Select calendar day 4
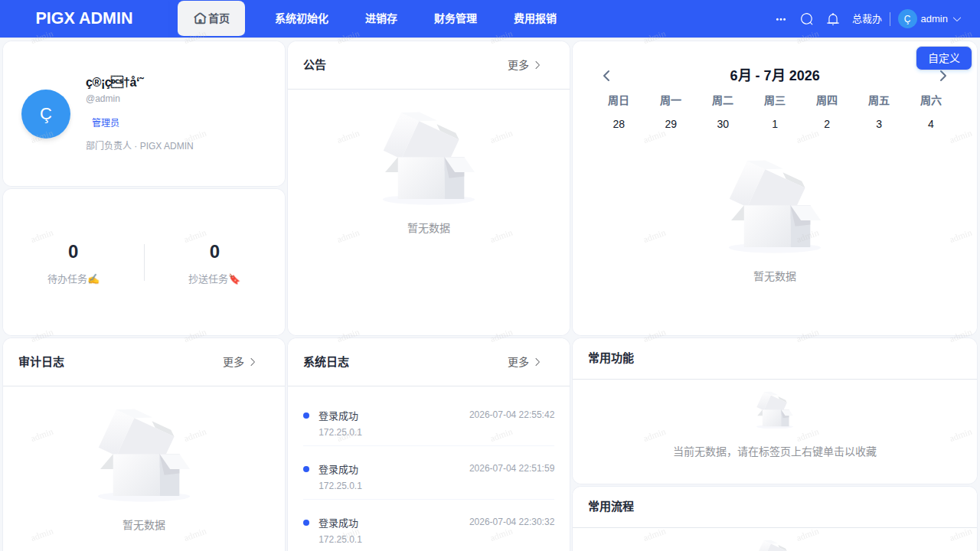The image size is (980, 551). [931, 124]
